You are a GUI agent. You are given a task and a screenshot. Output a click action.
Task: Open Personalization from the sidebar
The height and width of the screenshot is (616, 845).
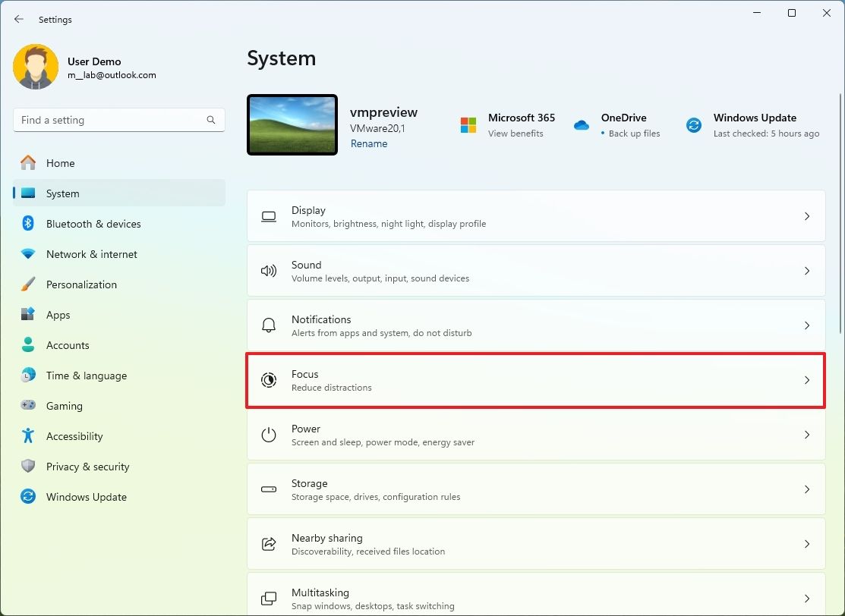pyautogui.click(x=81, y=284)
